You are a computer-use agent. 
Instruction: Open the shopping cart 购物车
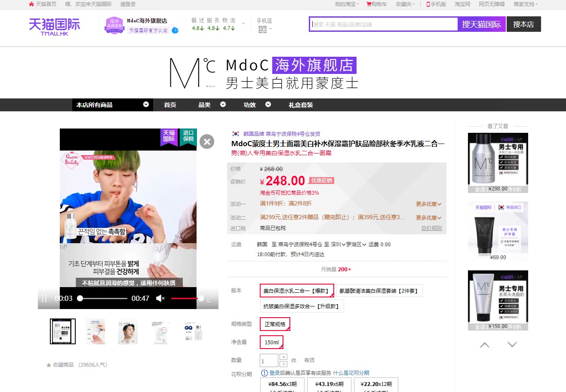tap(376, 4)
